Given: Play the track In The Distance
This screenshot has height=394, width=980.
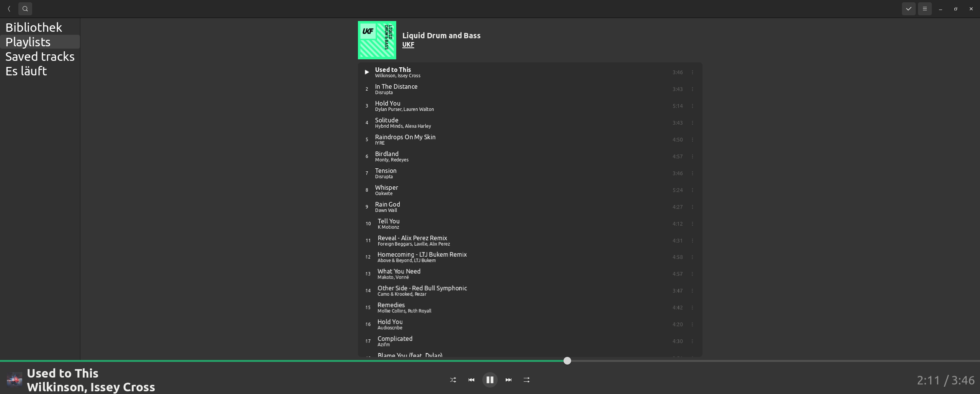Looking at the screenshot, I should 530,89.
